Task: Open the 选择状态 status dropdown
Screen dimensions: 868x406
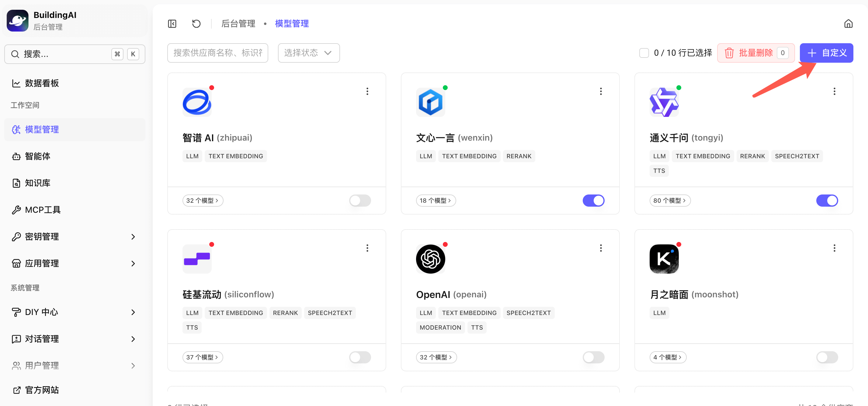Action: coord(308,53)
